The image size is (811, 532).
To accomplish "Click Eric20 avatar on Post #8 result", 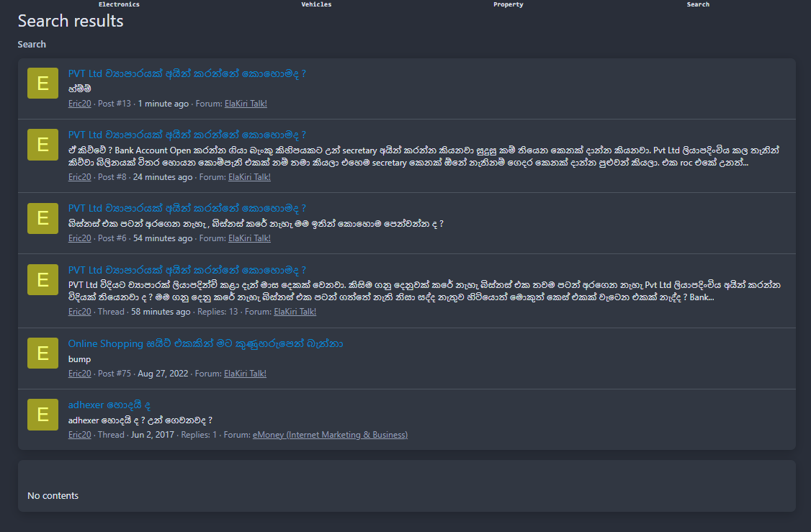I will pos(42,144).
